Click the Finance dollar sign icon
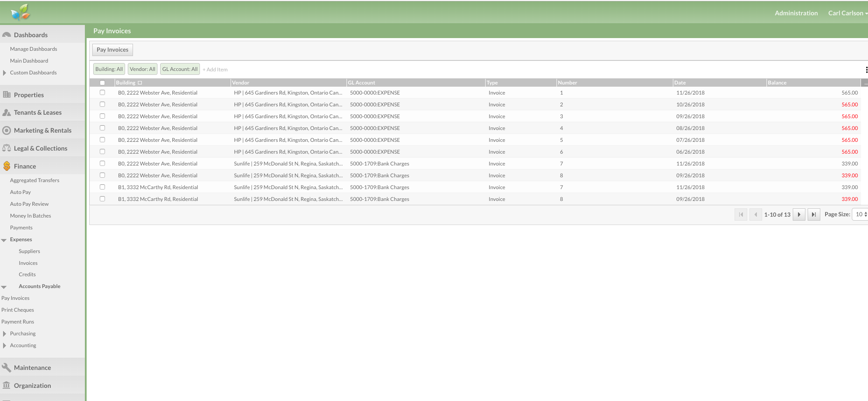The height and width of the screenshot is (401, 868). click(7, 166)
